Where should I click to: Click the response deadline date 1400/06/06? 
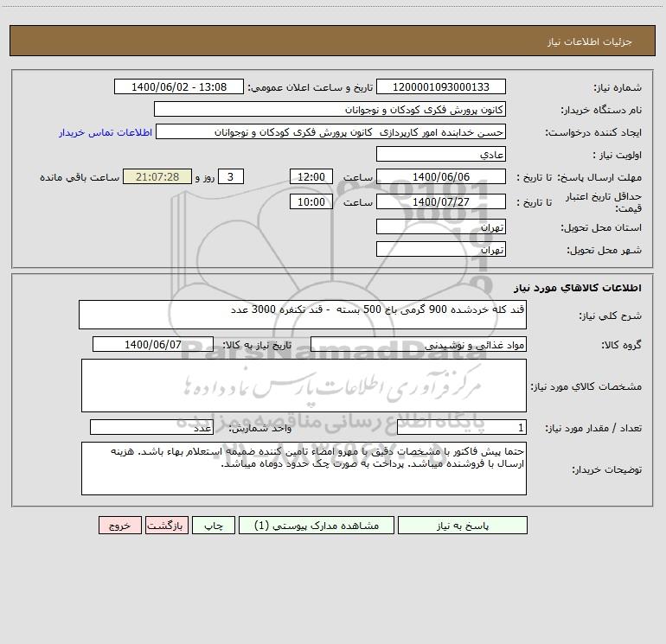click(x=441, y=176)
